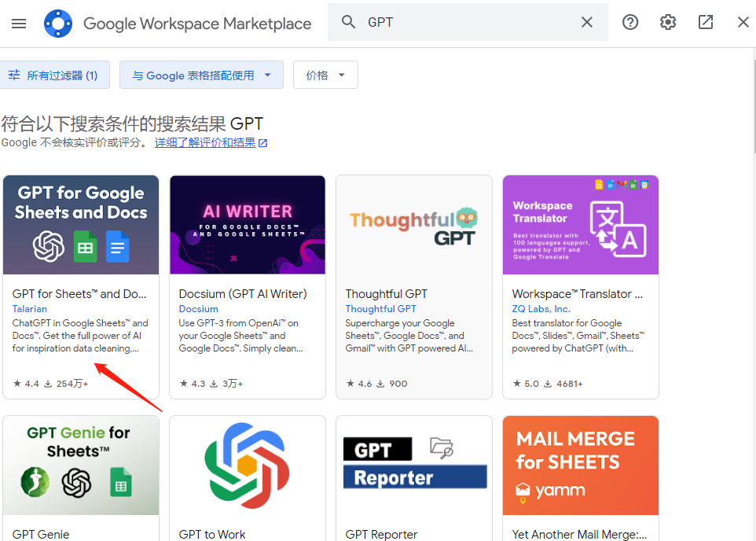
Task: Click the Best translator for Google description
Action: 578,336
